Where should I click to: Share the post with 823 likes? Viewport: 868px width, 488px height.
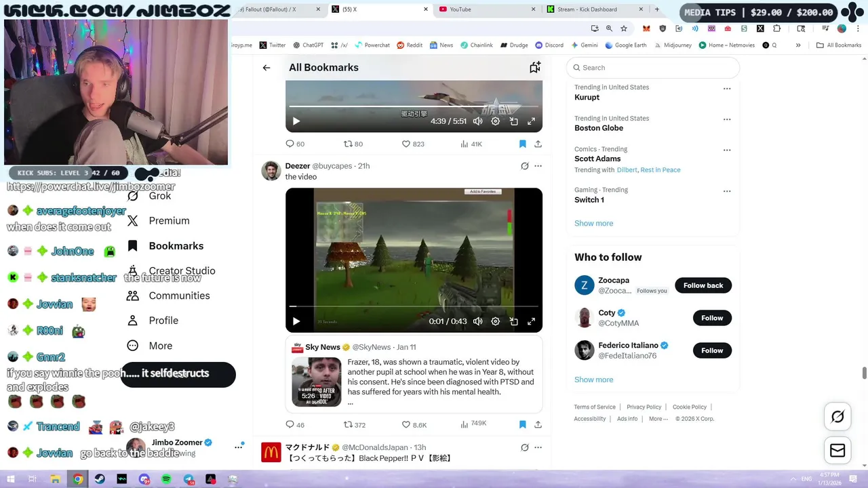[538, 144]
